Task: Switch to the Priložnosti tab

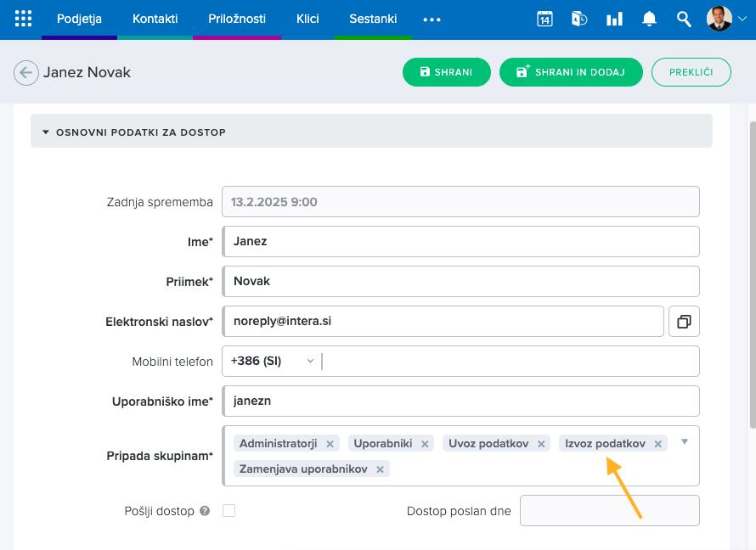Action: click(237, 19)
